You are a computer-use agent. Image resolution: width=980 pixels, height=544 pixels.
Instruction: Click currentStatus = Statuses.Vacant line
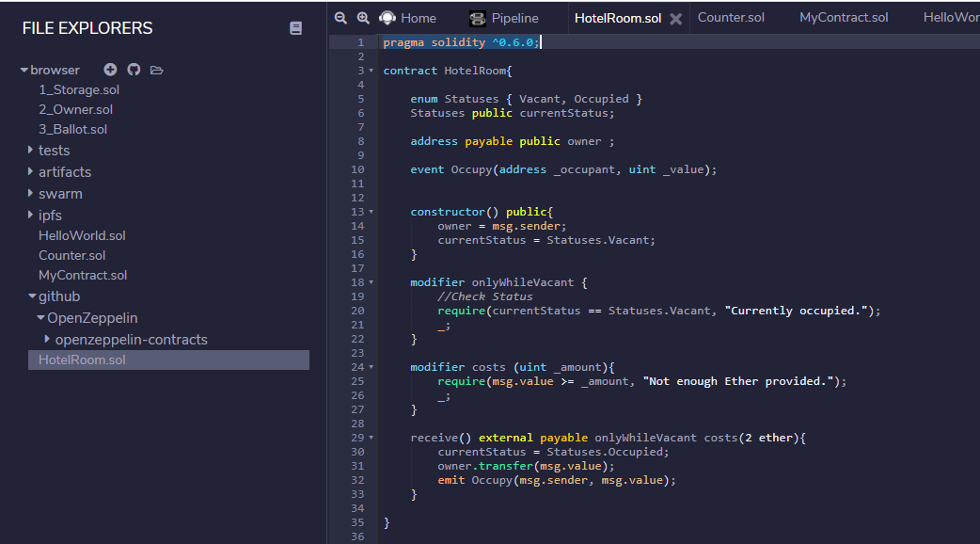pos(546,240)
